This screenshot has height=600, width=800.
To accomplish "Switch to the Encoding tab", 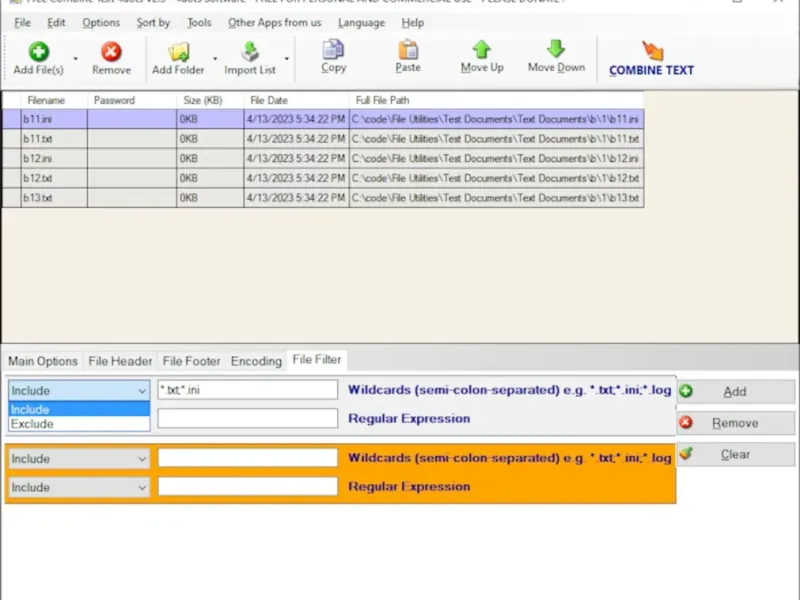I will (256, 361).
